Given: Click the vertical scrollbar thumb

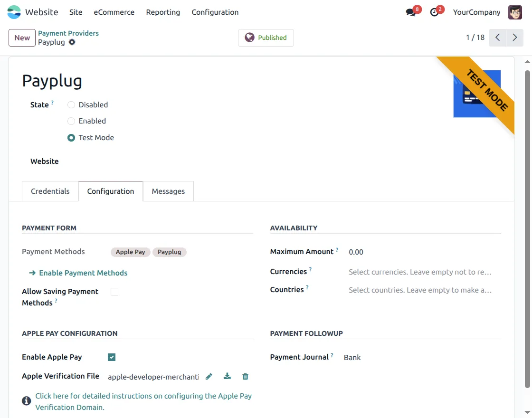Looking at the screenshot, I should pyautogui.click(x=527, y=229).
